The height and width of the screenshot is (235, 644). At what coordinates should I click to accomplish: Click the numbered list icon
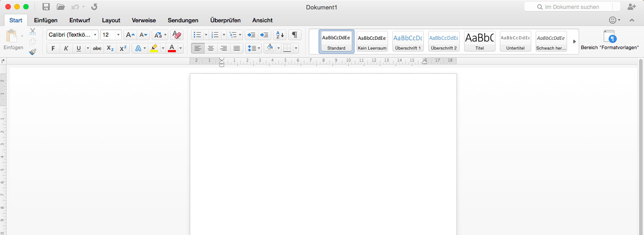click(215, 35)
